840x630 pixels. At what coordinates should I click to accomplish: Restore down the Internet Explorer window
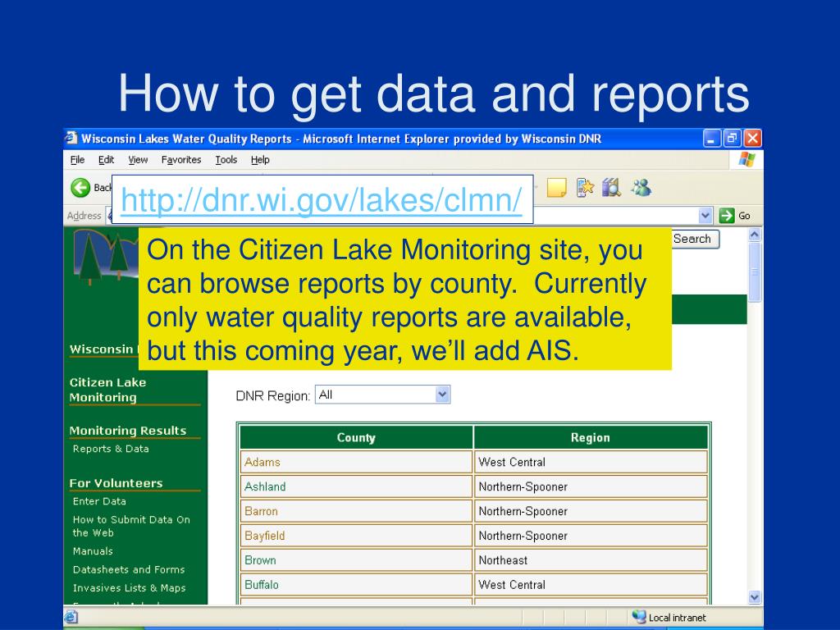(732, 139)
